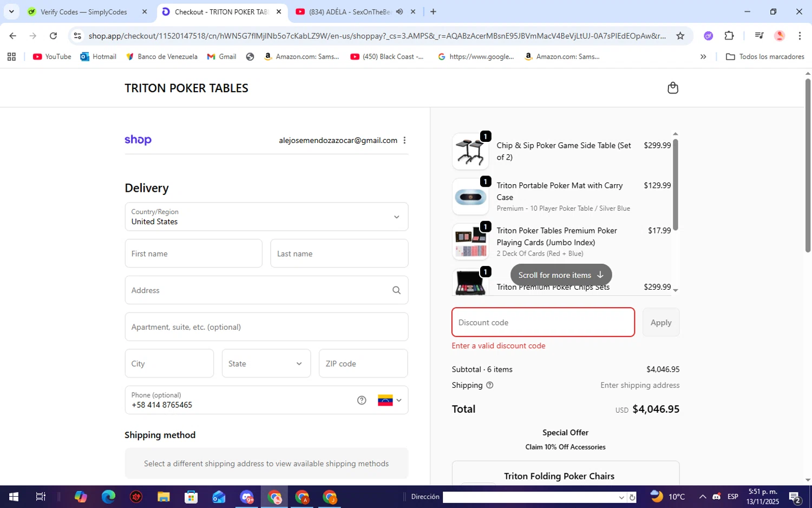Open the tab search dropdown arrow

[x=11, y=11]
